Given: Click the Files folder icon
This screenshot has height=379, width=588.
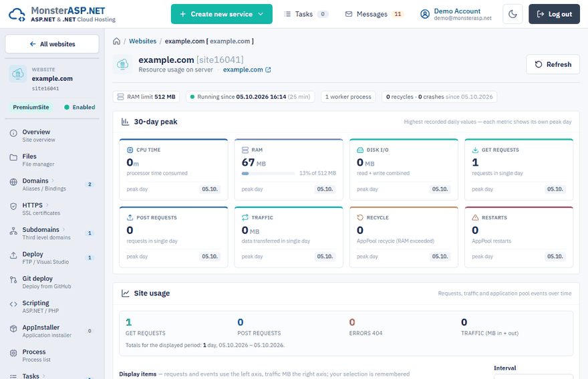Looking at the screenshot, I should (13, 158).
